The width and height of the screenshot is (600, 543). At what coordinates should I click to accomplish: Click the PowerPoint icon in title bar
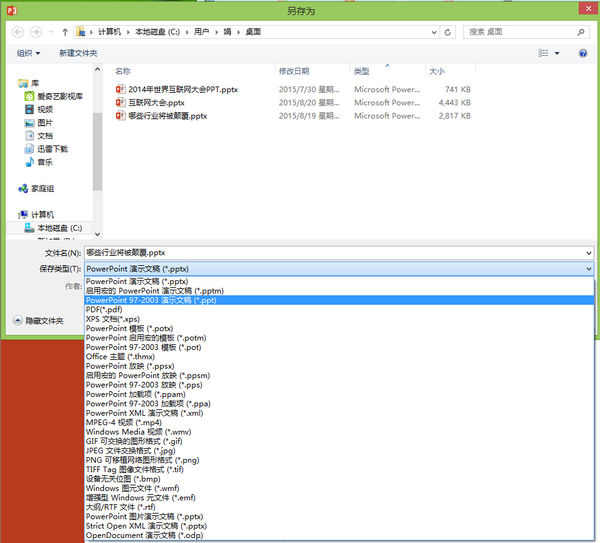click(12, 10)
